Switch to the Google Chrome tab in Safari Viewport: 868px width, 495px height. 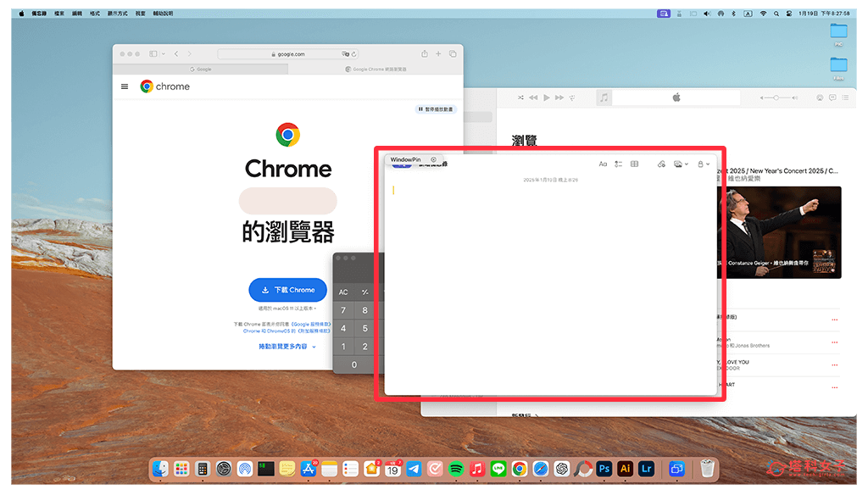[x=376, y=70]
